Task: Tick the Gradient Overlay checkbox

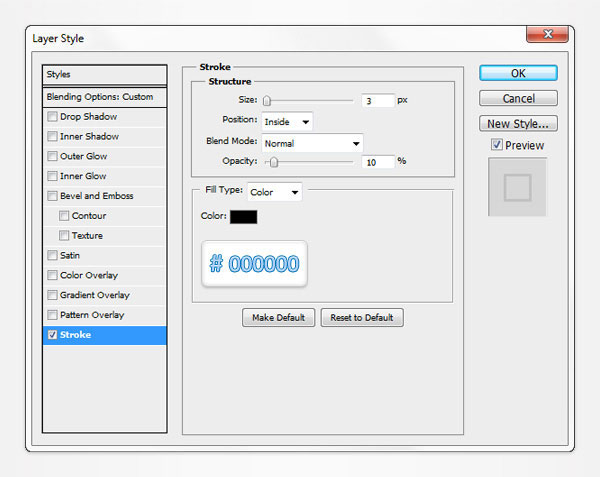Action: click(x=52, y=295)
